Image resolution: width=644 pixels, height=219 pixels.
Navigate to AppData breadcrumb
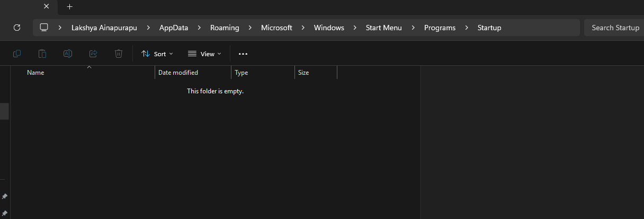click(x=174, y=28)
